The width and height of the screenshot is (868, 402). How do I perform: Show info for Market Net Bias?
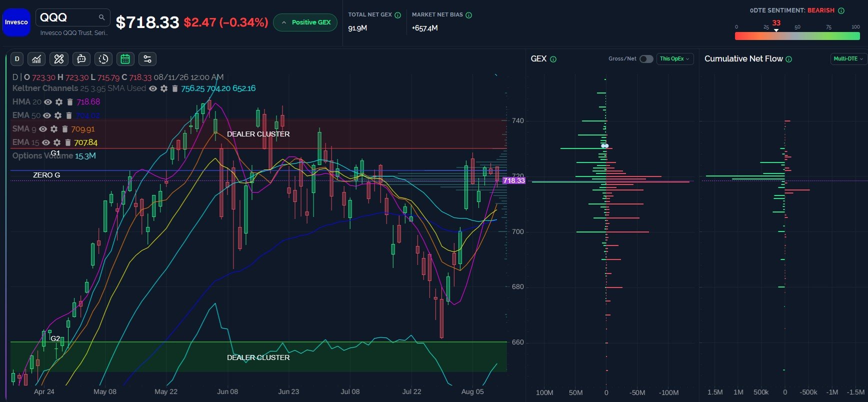(469, 15)
